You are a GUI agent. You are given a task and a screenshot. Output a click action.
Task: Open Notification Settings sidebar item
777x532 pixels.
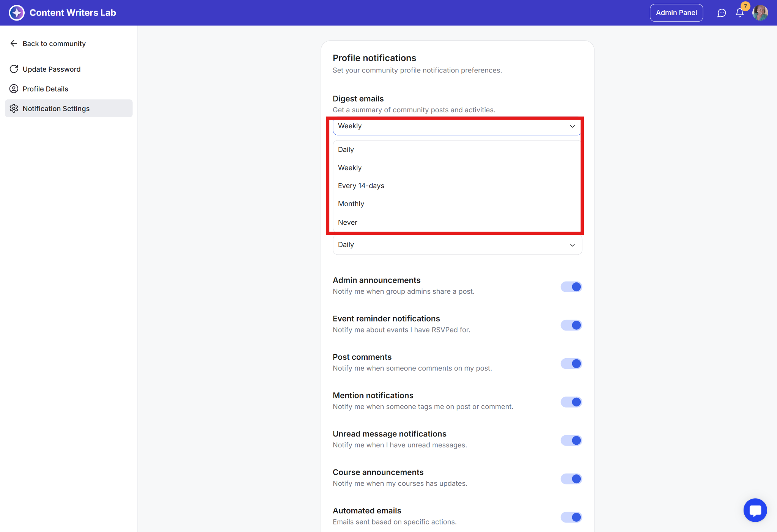coord(56,109)
